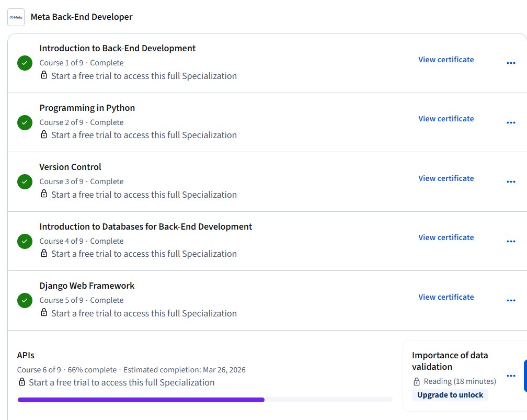Click green checkmark for Introduction to Back-End Development
The width and height of the screenshot is (527, 420).
tap(25, 63)
